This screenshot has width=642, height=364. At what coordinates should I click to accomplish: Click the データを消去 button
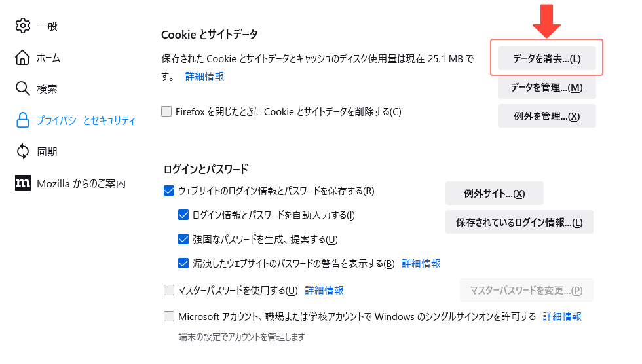click(x=546, y=58)
